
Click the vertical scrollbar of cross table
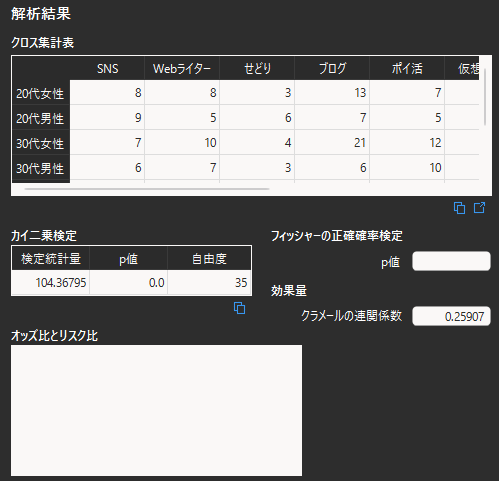(485, 97)
